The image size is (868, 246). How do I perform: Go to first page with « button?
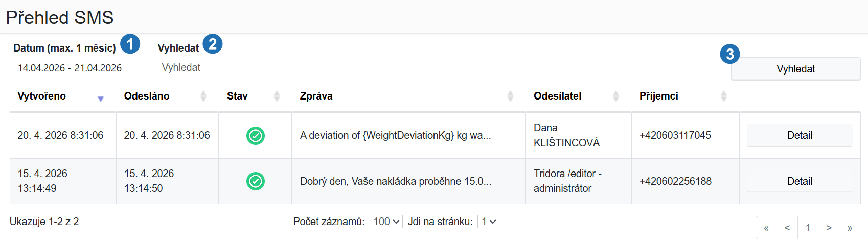pos(766,228)
